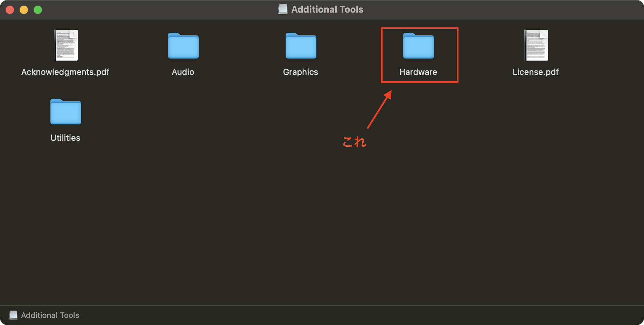Select the Utilities folder icon

point(65,111)
